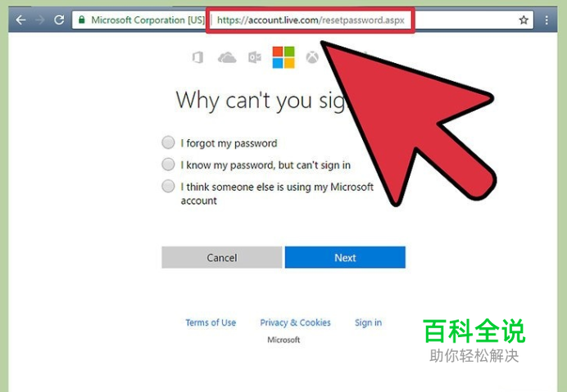
Task: Click the account.live.com address bar
Action: (x=311, y=20)
